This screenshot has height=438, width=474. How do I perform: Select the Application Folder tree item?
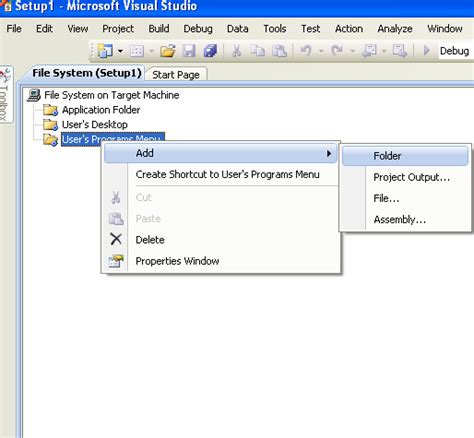pyautogui.click(x=101, y=110)
